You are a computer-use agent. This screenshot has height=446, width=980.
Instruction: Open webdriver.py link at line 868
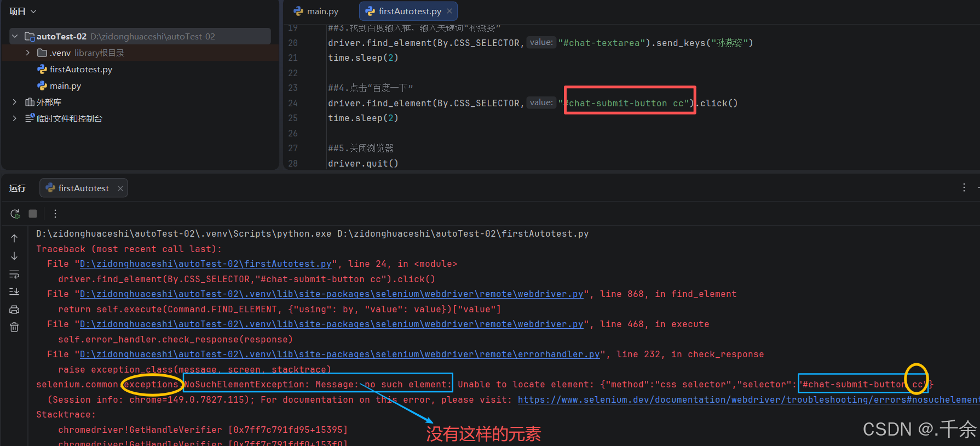[x=332, y=294]
